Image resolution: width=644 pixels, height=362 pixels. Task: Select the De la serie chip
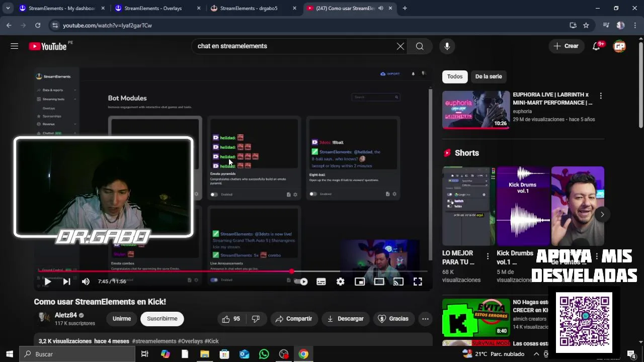coord(489,76)
